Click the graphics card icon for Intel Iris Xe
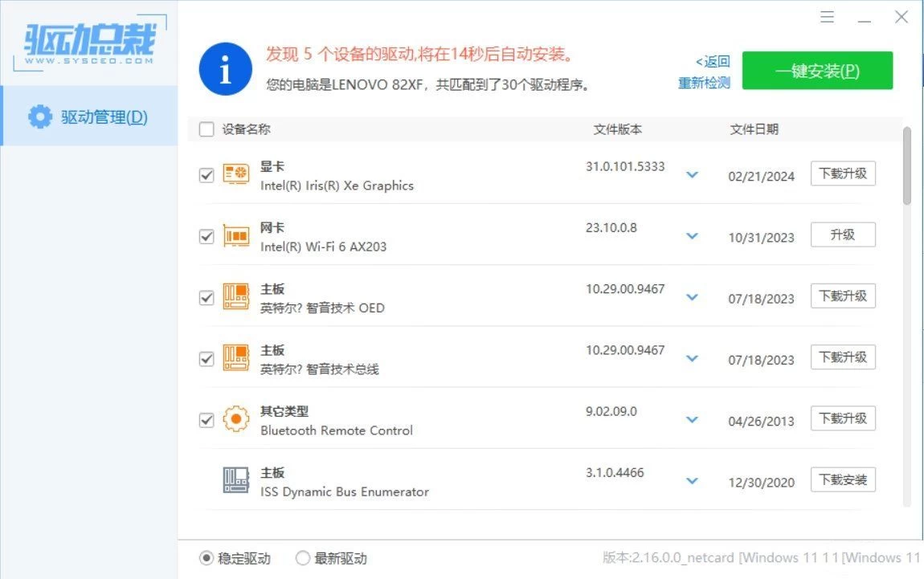The width and height of the screenshot is (924, 579). coord(235,173)
